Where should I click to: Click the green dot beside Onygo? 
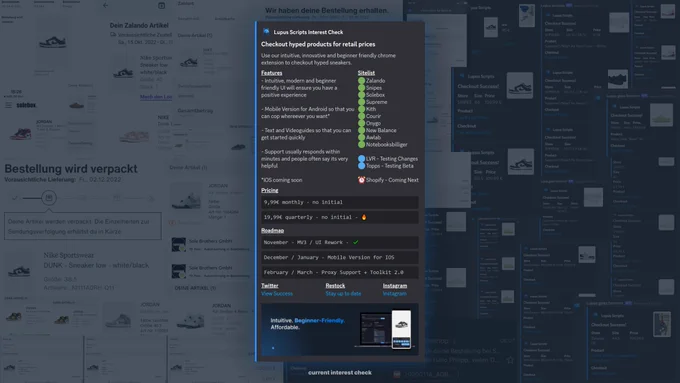point(361,123)
